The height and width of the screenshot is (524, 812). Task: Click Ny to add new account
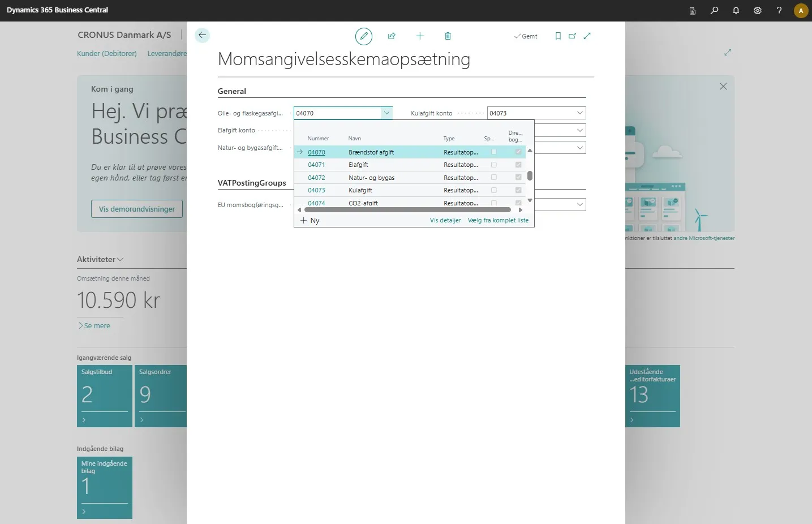tap(310, 221)
